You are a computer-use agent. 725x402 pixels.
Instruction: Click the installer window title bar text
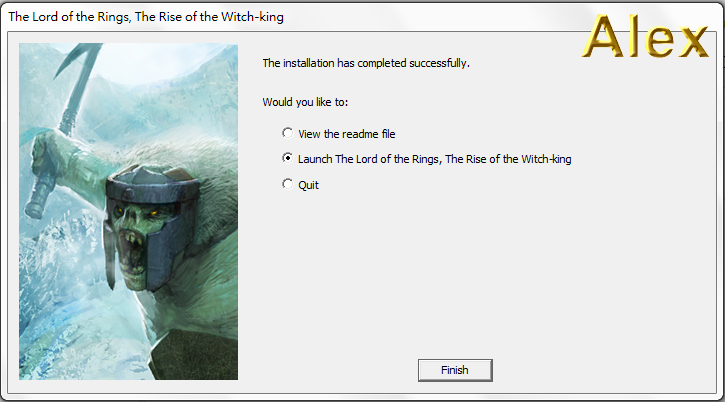(x=152, y=17)
